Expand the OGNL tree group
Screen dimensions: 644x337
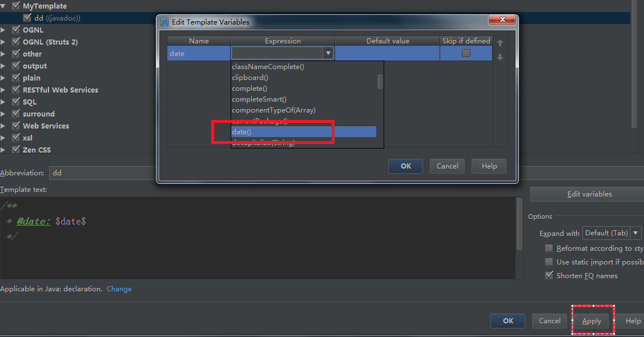3,30
